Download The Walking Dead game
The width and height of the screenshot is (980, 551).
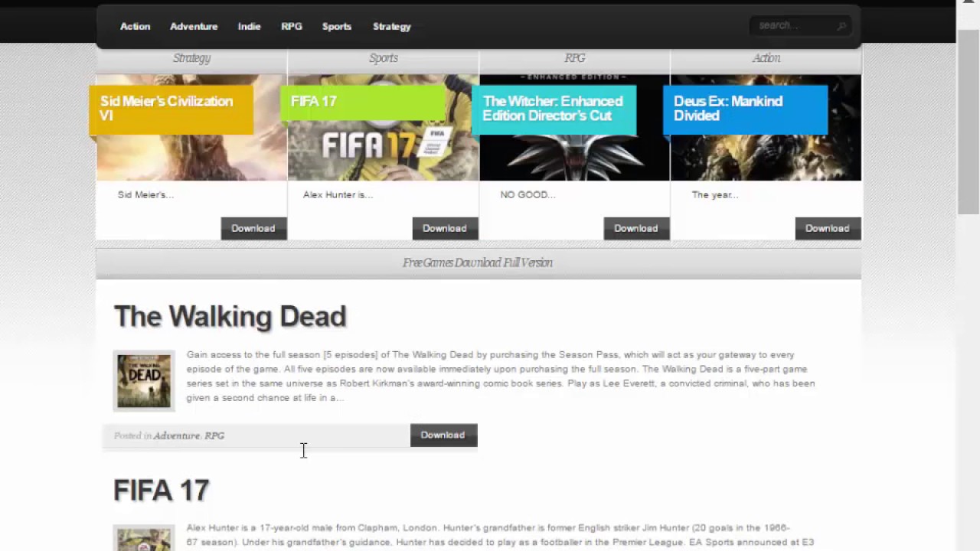[443, 435]
